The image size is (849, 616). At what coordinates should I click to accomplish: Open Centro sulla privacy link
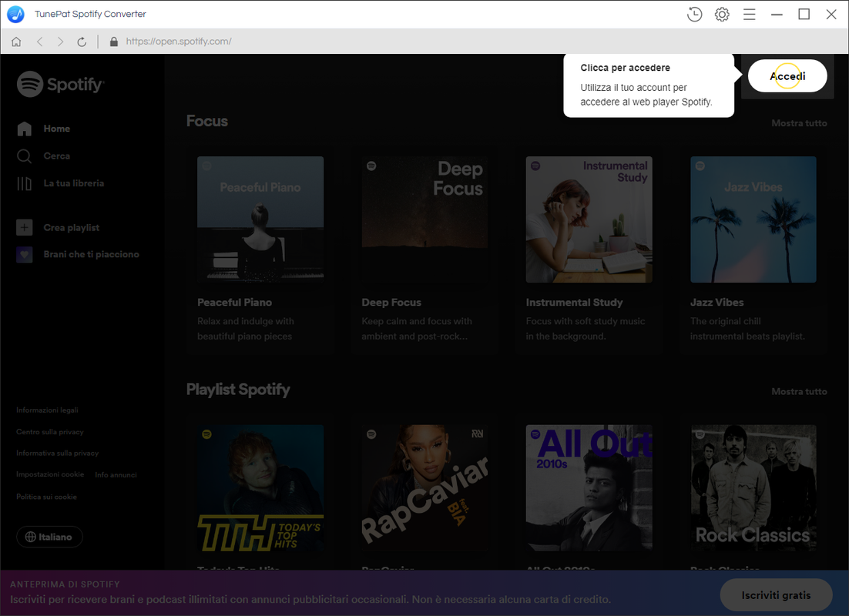tap(50, 432)
